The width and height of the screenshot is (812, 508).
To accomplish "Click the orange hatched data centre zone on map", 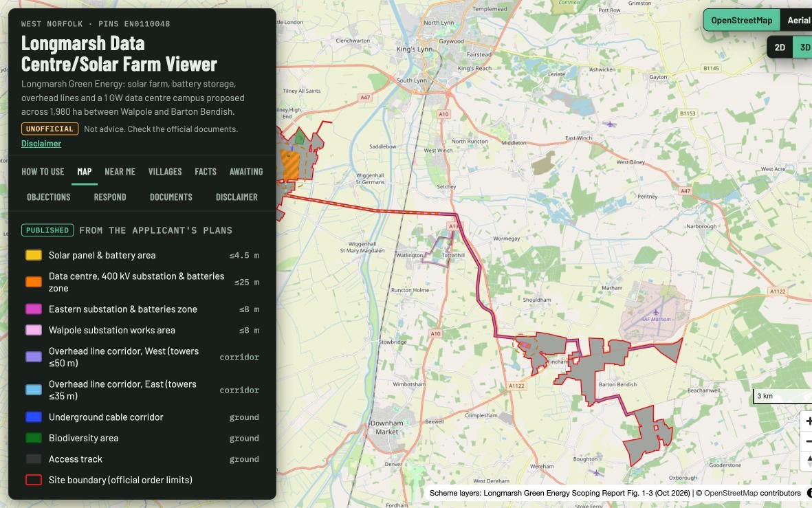I will 290,164.
